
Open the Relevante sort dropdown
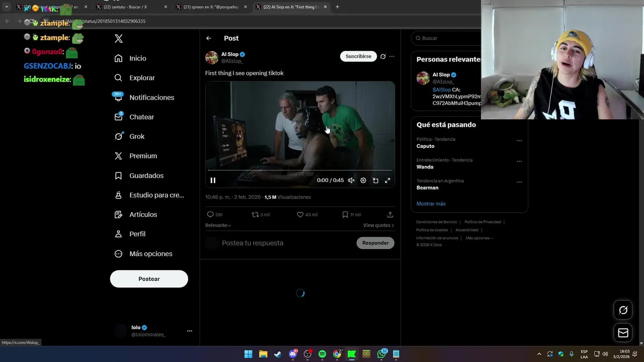218,225
